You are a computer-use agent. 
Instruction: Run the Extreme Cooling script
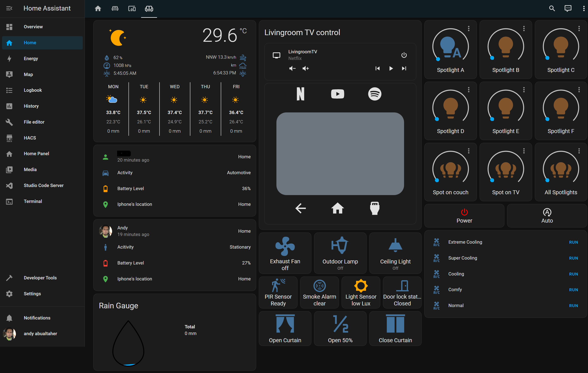click(x=573, y=242)
